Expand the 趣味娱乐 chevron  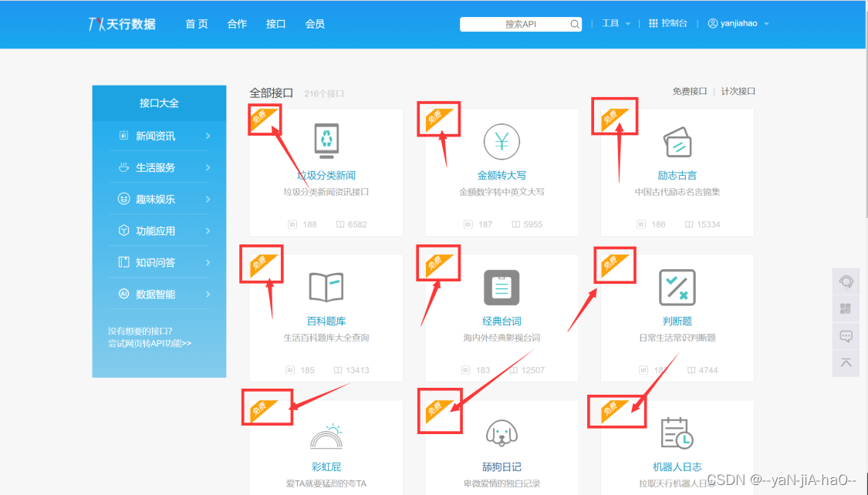pyautogui.click(x=208, y=199)
